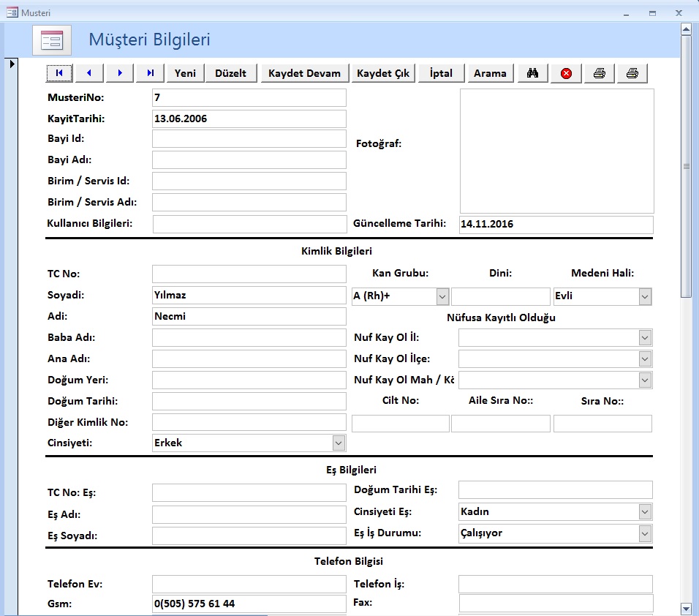Click the printer icon beside the red X

pos(599,73)
